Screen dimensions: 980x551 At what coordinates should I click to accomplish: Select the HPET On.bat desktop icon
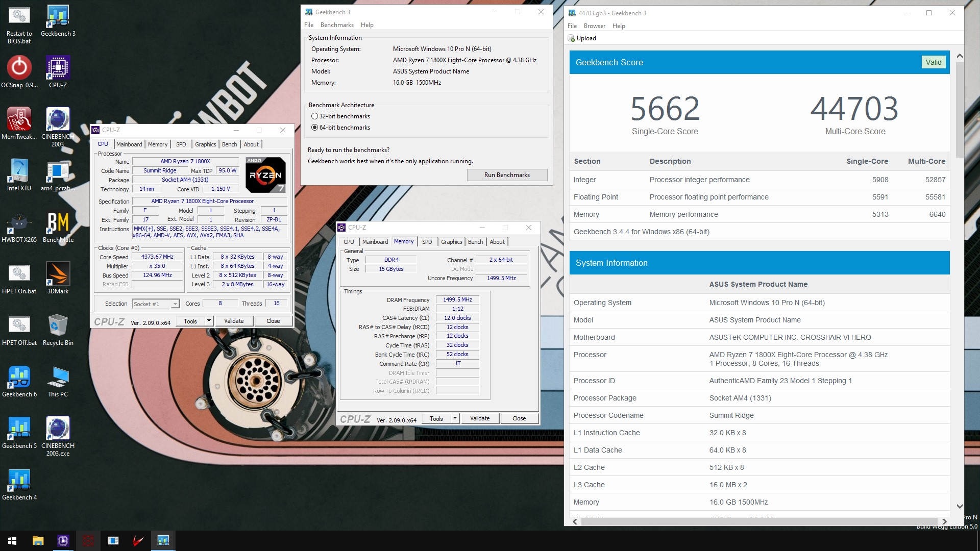click(x=19, y=278)
